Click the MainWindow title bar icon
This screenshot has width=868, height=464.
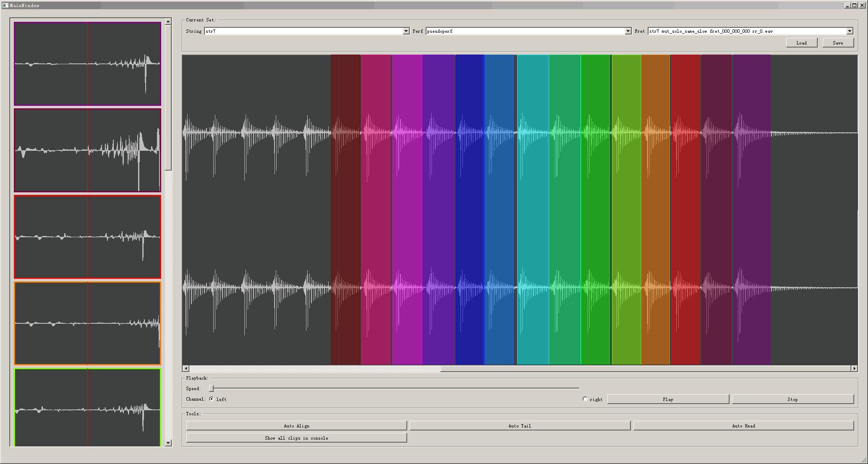tap(5, 5)
